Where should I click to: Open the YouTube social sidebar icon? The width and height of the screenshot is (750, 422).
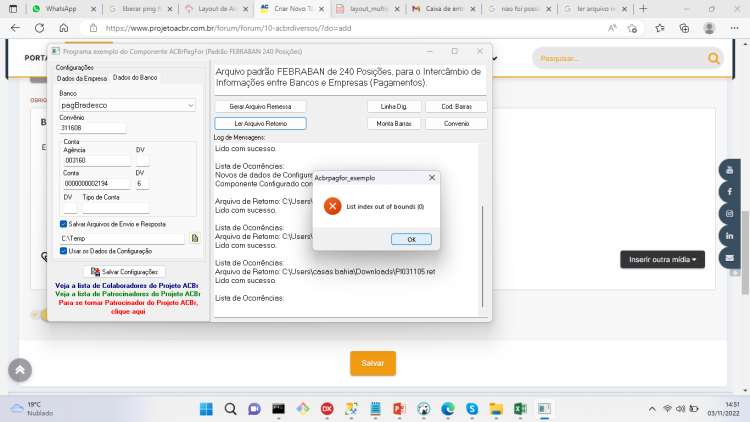(729, 170)
